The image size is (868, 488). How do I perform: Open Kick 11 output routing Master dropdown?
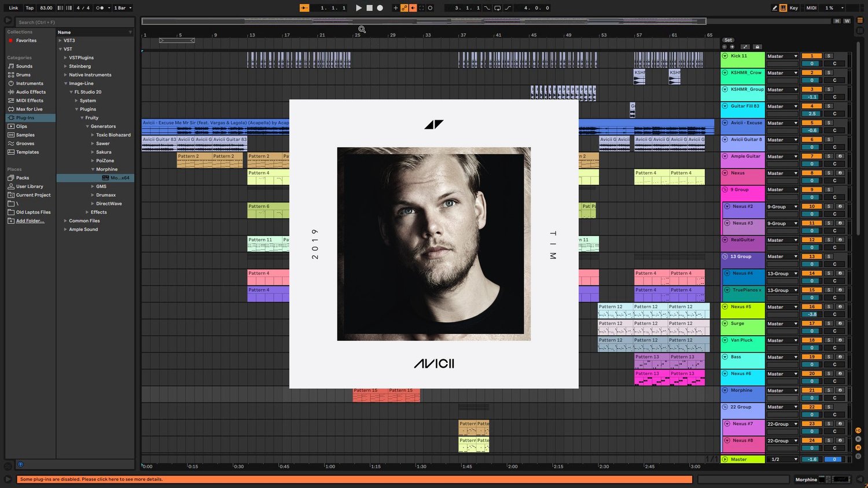click(x=782, y=56)
